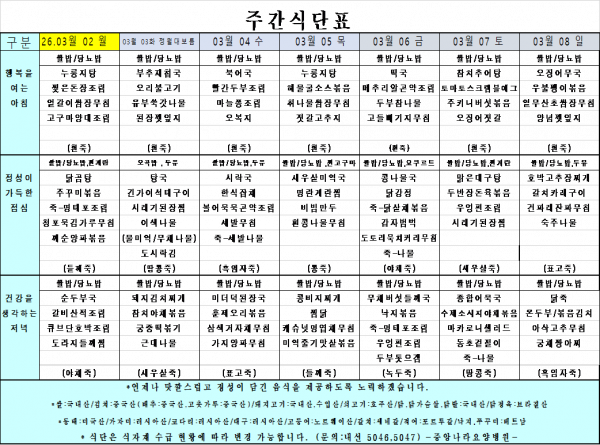Image resolution: width=600 pixels, height=445 pixels.
Task: Click the 시락국 cell
Action: (x=238, y=178)
